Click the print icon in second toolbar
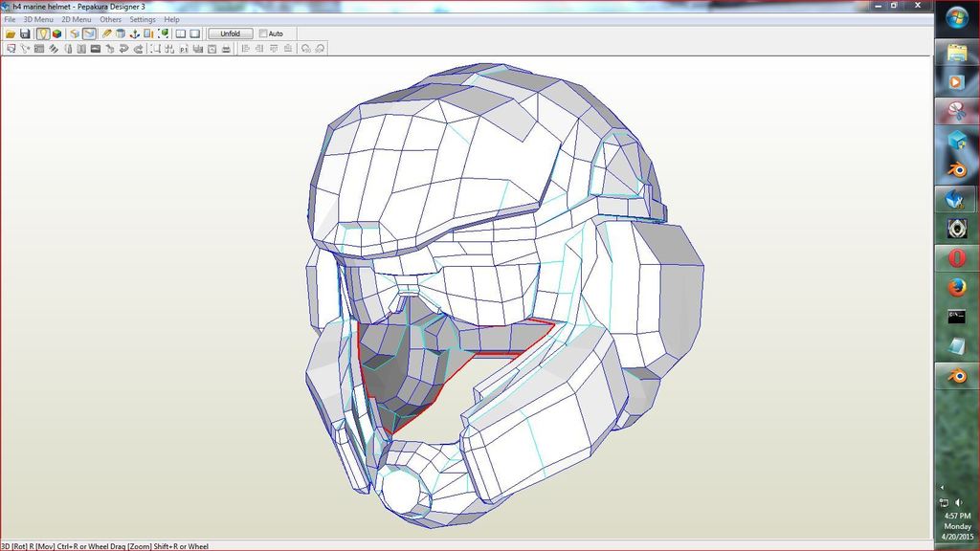Image resolution: width=980 pixels, height=551 pixels. coord(226,49)
